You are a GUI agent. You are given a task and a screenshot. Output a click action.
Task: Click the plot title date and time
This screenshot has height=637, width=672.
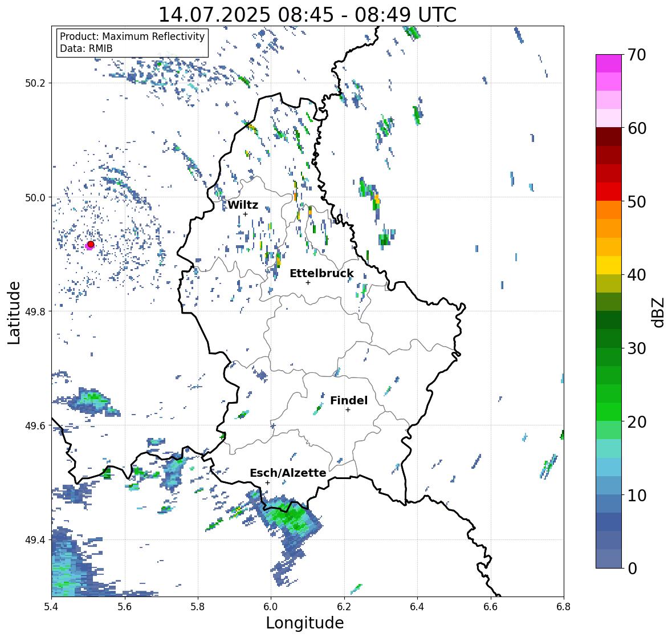(x=307, y=15)
